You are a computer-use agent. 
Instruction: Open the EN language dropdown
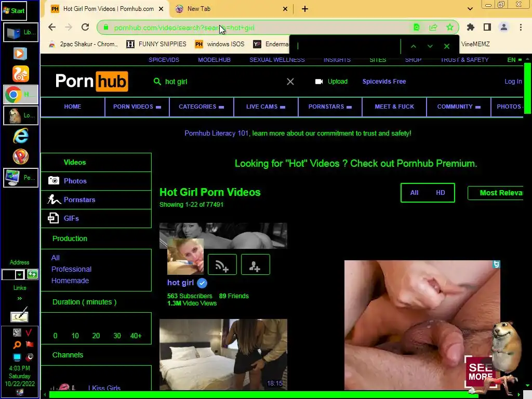(514, 60)
